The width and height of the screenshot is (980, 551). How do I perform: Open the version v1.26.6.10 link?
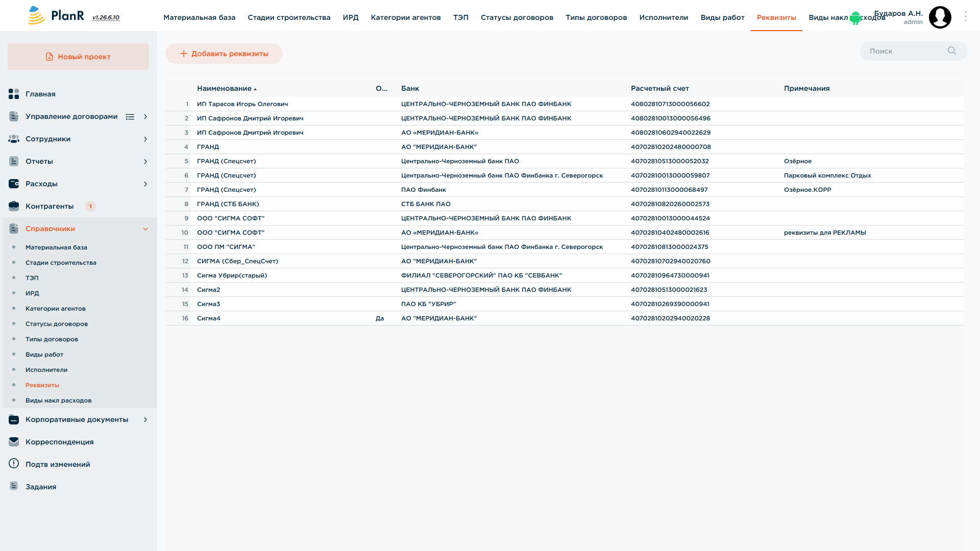point(106,17)
